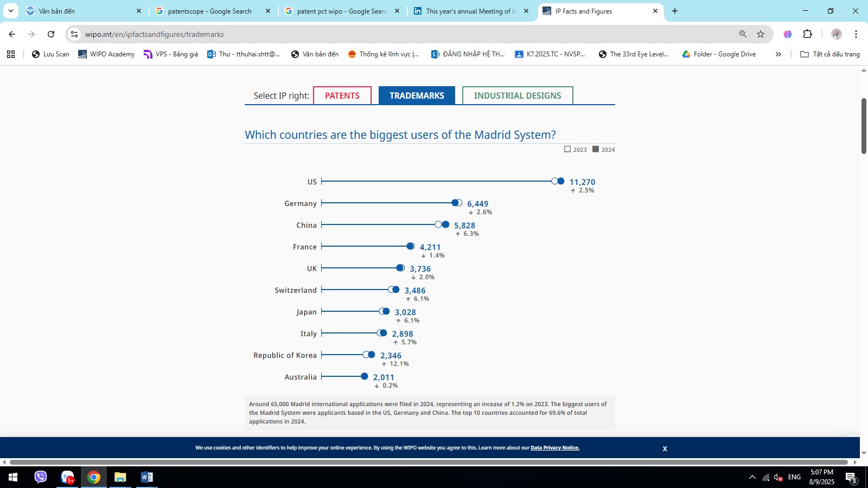868x488 pixels.
Task: Launch File Explorer from the taskbar
Action: pyautogui.click(x=120, y=477)
